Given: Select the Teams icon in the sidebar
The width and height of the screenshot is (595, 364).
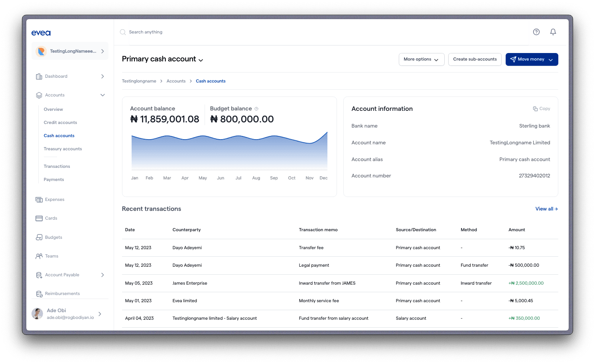Looking at the screenshot, I should 39,256.
